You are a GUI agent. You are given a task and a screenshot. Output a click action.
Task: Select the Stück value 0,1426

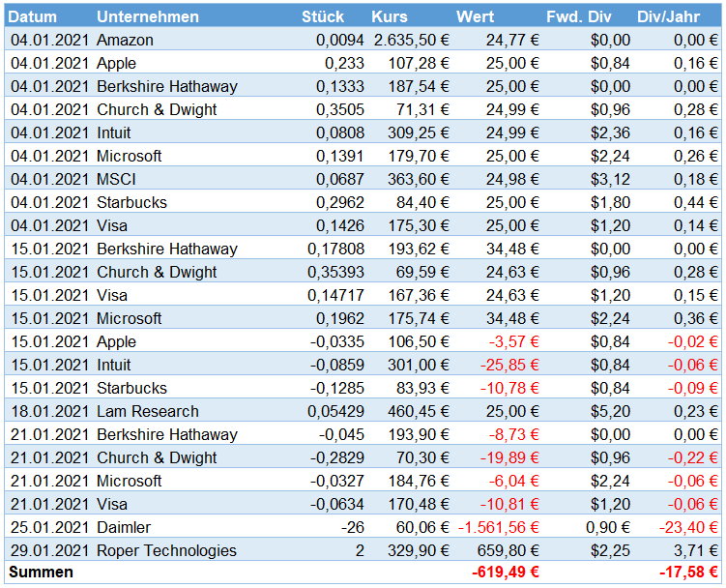[x=340, y=225]
